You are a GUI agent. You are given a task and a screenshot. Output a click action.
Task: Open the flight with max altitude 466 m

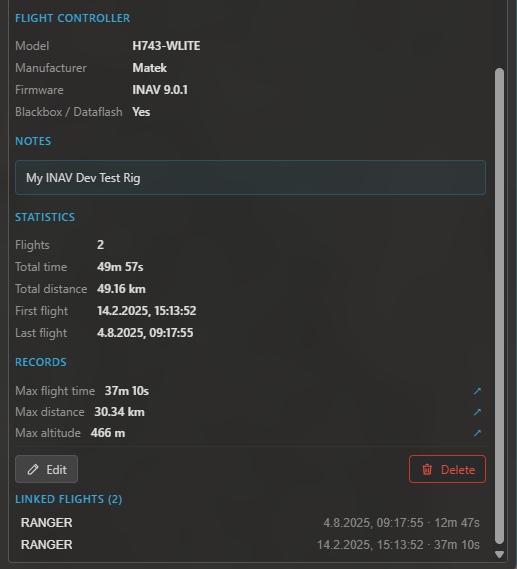tap(477, 433)
